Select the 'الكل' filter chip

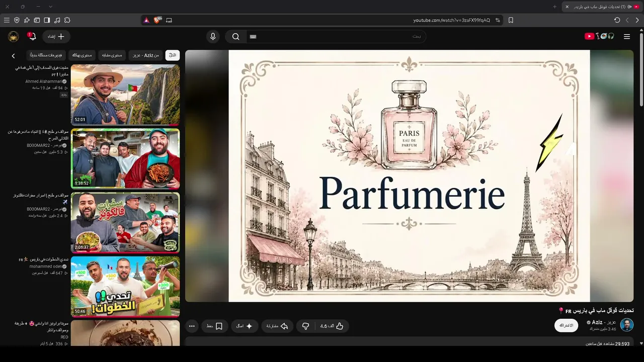(x=173, y=55)
